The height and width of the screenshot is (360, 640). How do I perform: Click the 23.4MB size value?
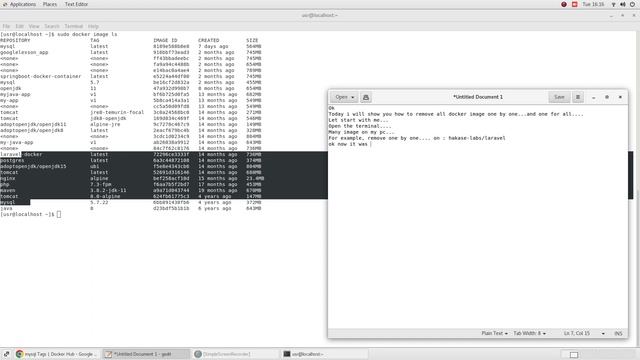coord(255,178)
